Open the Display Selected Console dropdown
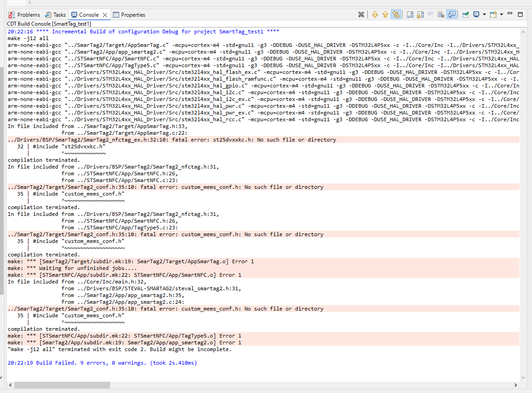 coord(484,14)
